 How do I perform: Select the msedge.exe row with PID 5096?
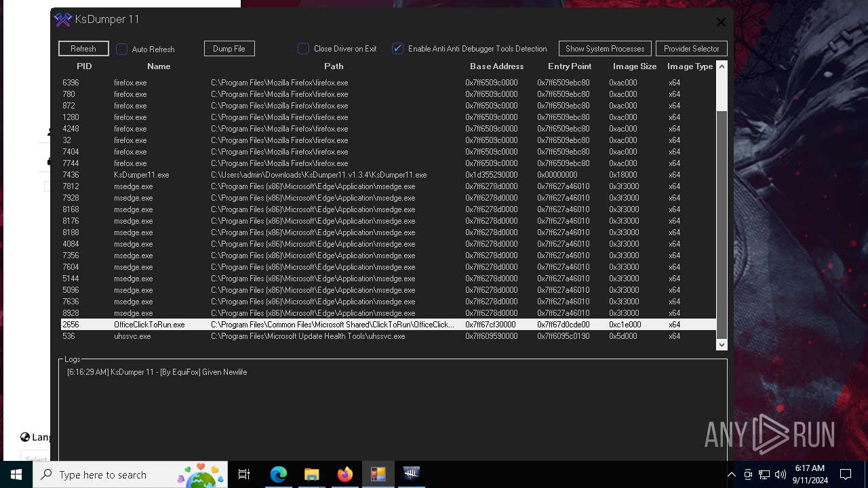coord(388,290)
